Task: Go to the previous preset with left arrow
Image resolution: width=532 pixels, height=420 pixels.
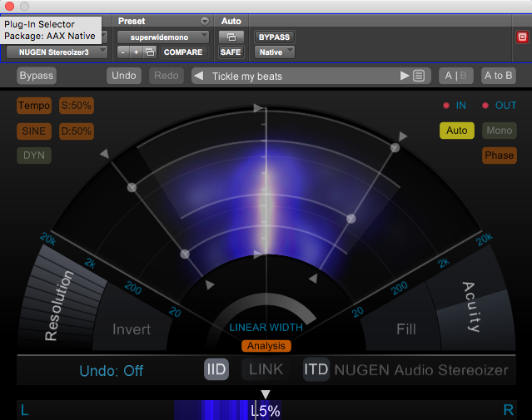Action: coord(199,76)
